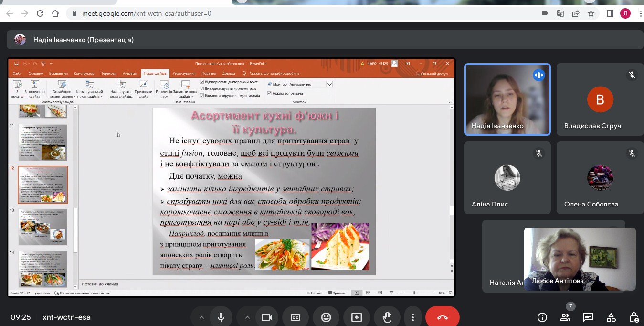
Task: Expand audio settings arrow beside microphone
Action: pos(201,317)
